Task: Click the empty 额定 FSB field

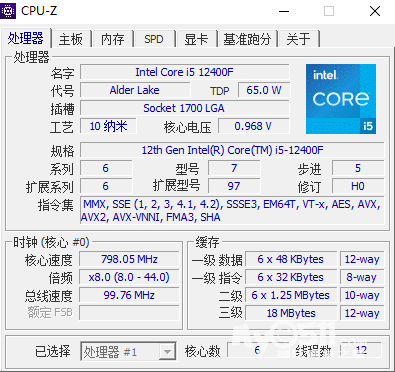Action: pyautogui.click(x=129, y=313)
